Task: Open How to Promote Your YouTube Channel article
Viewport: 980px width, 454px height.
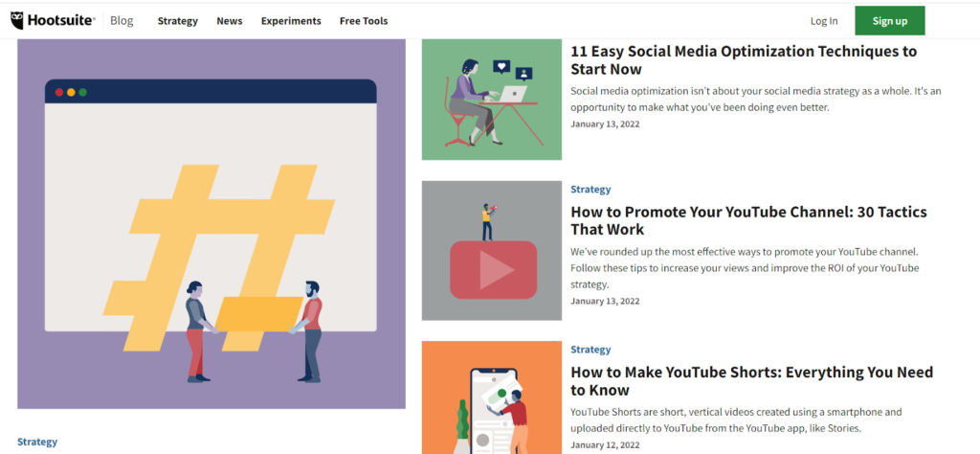Action: 748,220
